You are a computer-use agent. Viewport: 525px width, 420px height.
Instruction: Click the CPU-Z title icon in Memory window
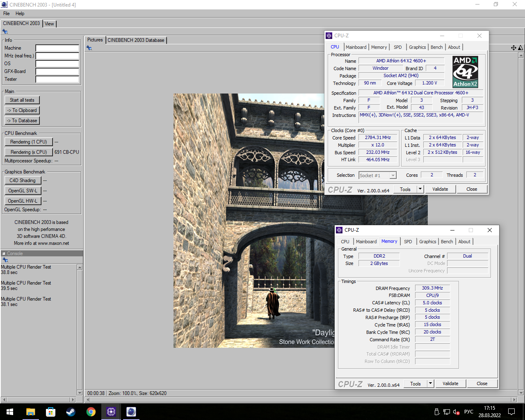tap(339, 230)
